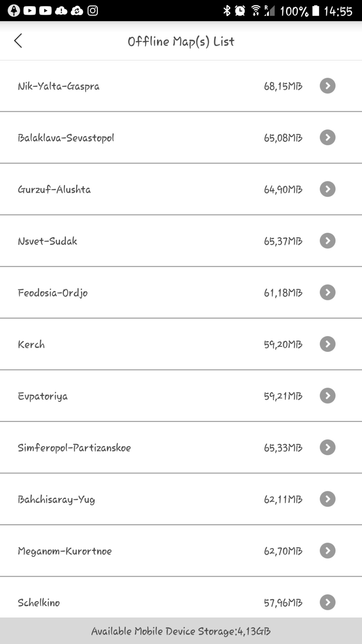Open arrow icon for Meganom-Kurortnoe
362x644 pixels.
point(327,551)
